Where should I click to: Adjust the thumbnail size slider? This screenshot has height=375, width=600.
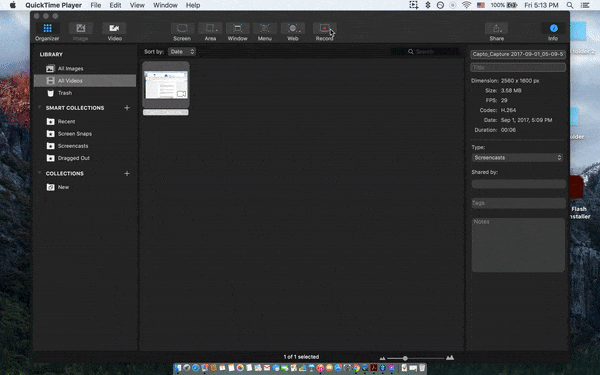tap(405, 358)
